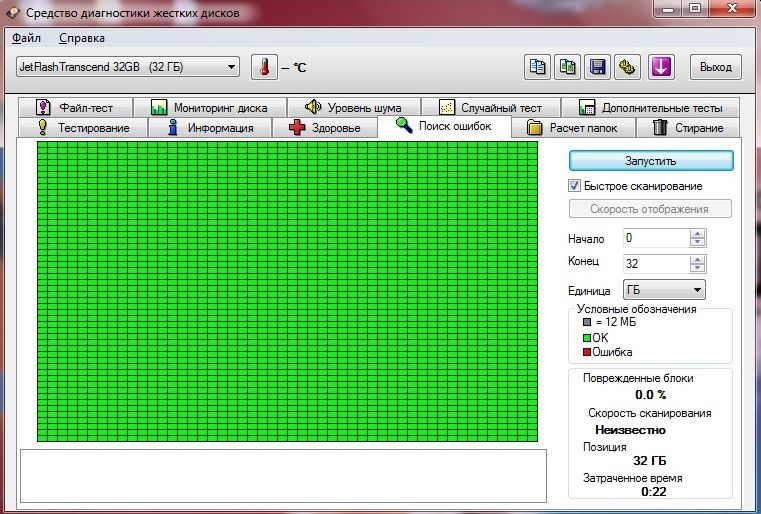Go to the Стирание trash tab

point(688,128)
